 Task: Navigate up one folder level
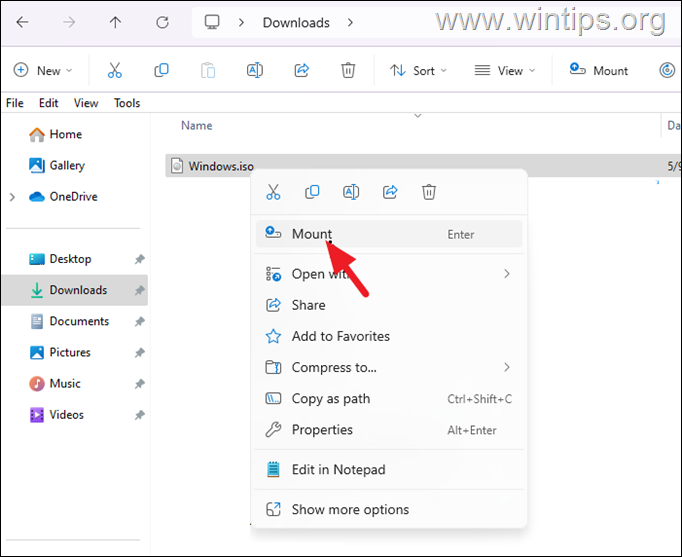pyautogui.click(x=115, y=22)
